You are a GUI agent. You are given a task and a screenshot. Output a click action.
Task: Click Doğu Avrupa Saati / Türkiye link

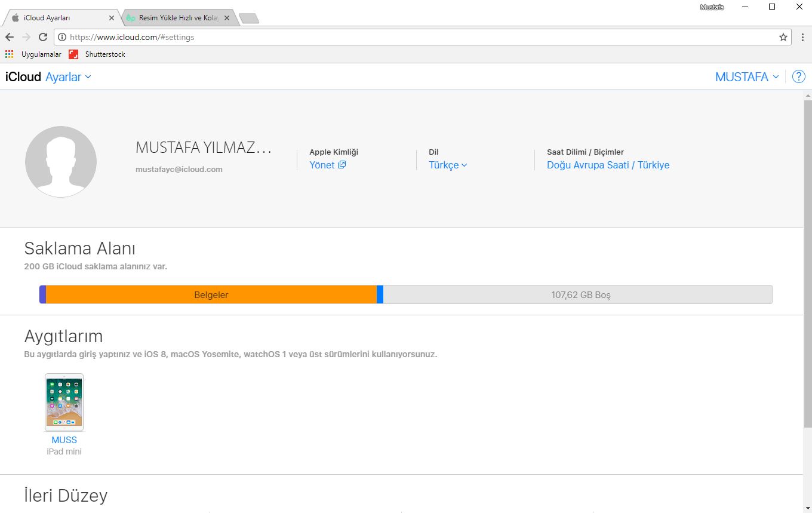pos(608,165)
